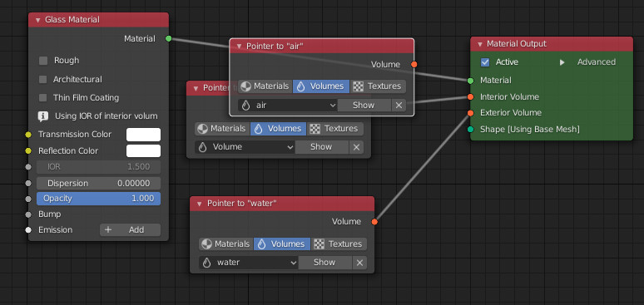Select Volumes tab in the Volume pointer node
The image size is (644, 305).
pyautogui.click(x=279, y=129)
